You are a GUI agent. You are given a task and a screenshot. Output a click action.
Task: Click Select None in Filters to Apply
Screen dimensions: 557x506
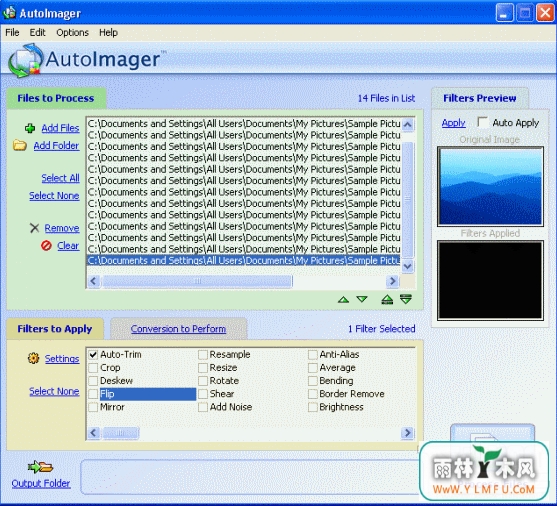click(x=54, y=391)
